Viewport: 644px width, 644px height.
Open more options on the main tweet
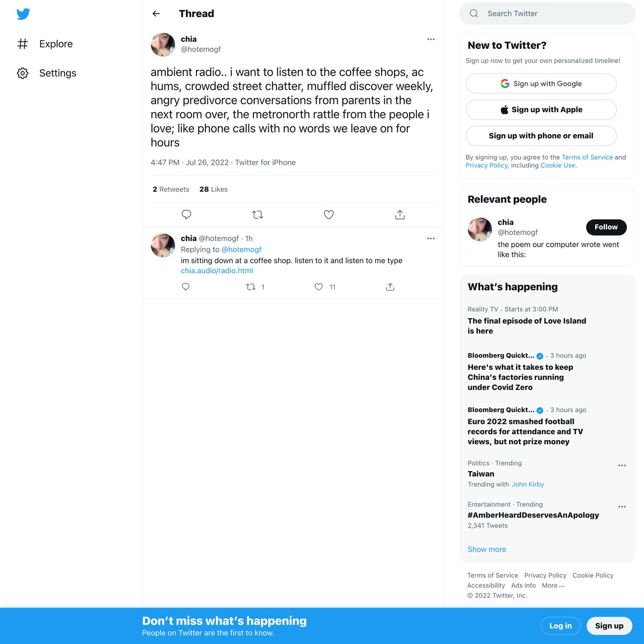pyautogui.click(x=431, y=39)
